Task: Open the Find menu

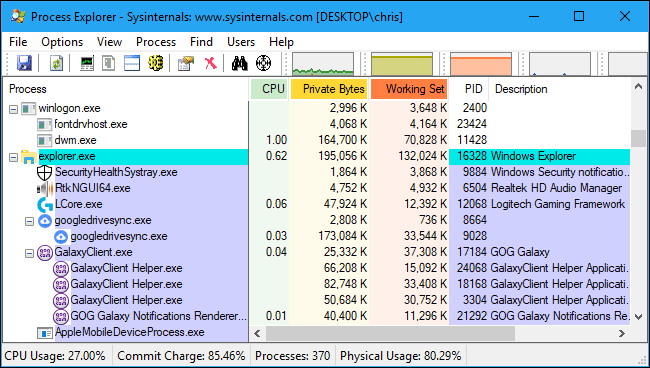Action: 201,42
